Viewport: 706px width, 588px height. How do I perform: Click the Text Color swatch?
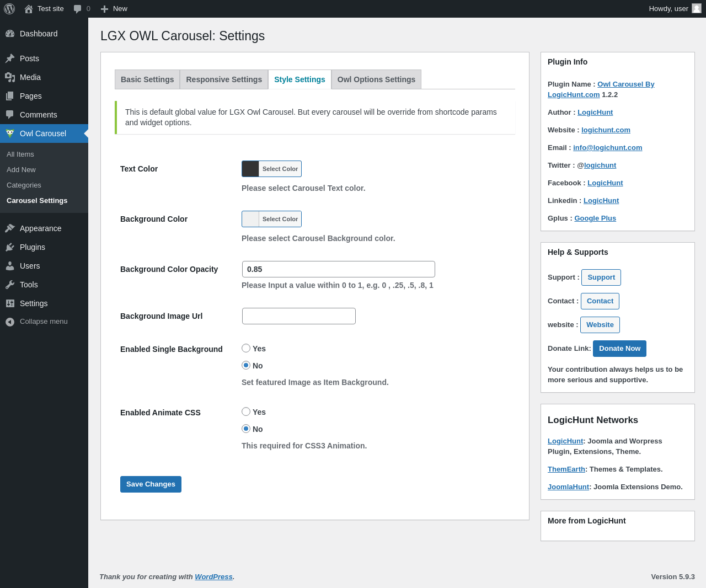coord(250,169)
